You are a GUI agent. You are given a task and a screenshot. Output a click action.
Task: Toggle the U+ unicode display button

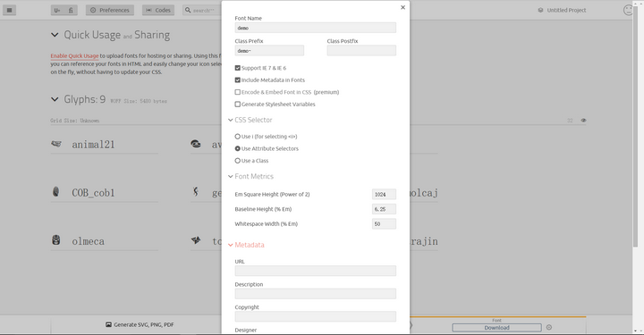coord(57,10)
